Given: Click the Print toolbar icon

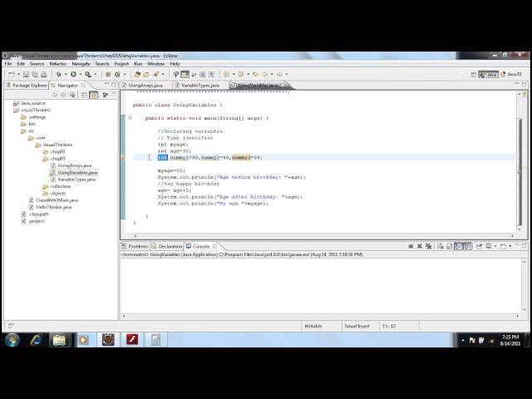Looking at the screenshot, I should click(44, 74).
